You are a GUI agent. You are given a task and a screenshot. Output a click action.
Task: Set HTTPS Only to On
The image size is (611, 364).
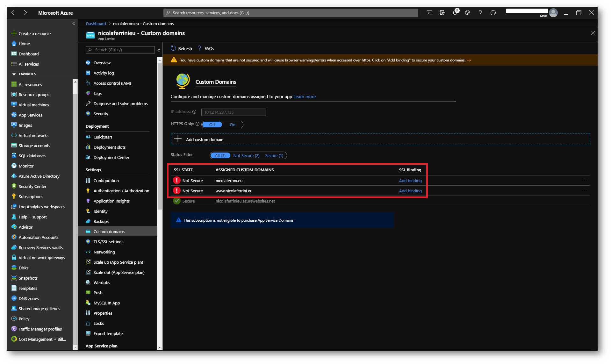(x=233, y=125)
